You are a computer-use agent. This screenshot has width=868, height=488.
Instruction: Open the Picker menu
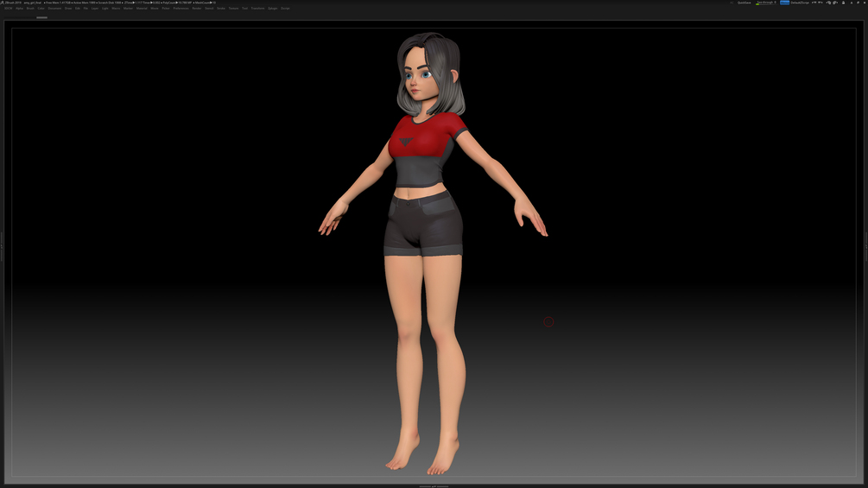point(166,9)
